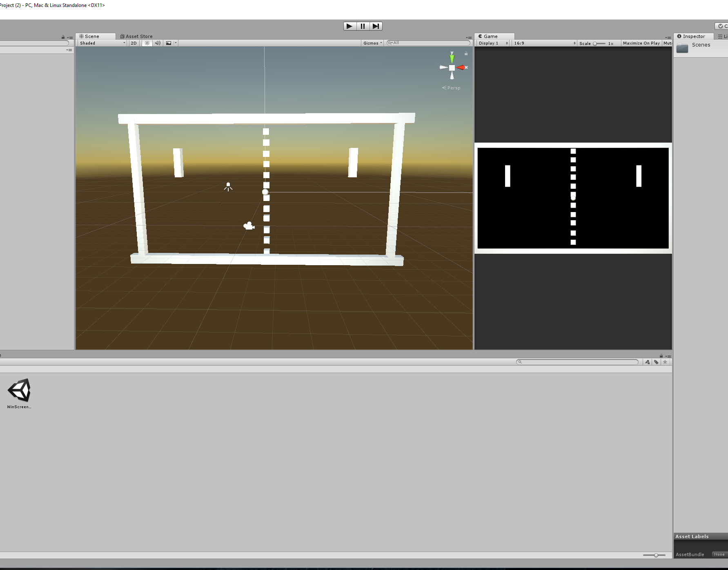Screen dimensions: 728x570
Task: Toggle the Project panel lock icon
Action: [661, 356]
